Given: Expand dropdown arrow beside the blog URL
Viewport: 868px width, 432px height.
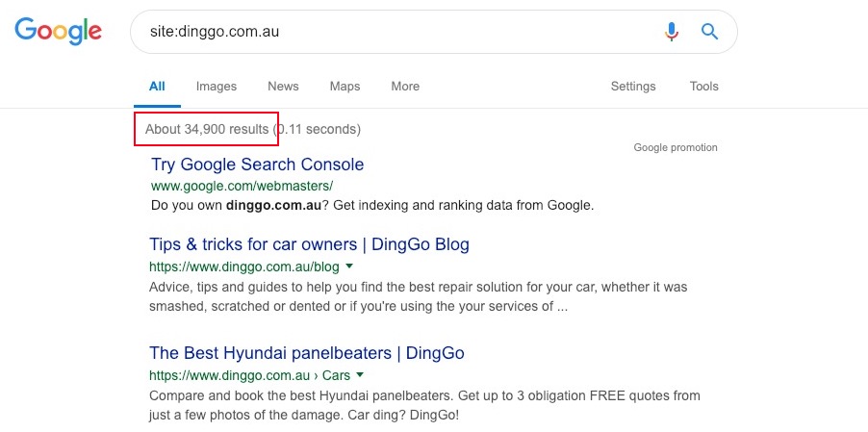Looking at the screenshot, I should point(349,267).
